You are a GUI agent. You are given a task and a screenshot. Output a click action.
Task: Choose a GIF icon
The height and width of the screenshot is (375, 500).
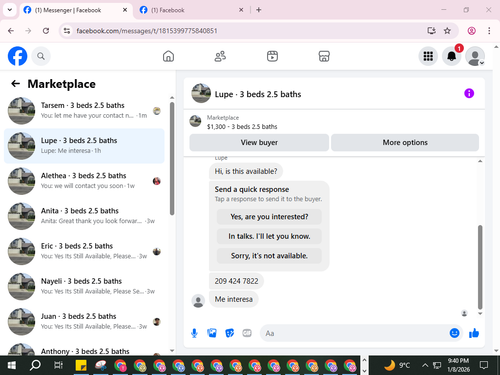(247, 333)
